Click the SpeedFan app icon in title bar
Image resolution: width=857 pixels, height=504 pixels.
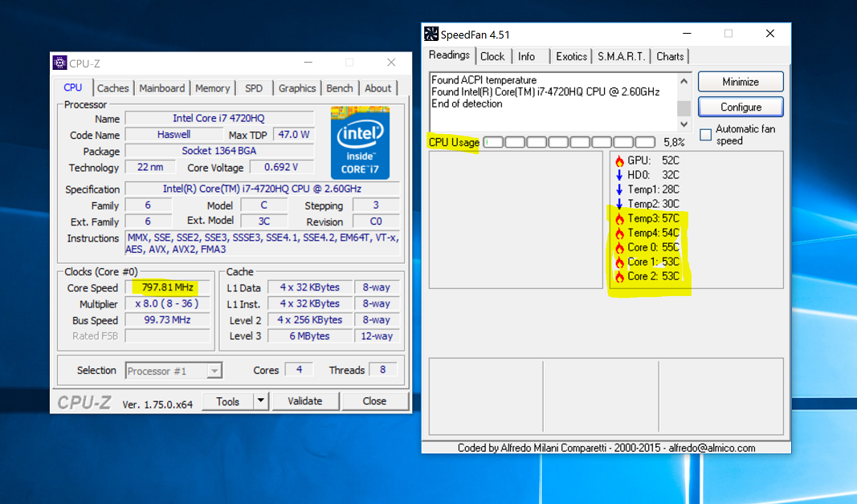431,34
